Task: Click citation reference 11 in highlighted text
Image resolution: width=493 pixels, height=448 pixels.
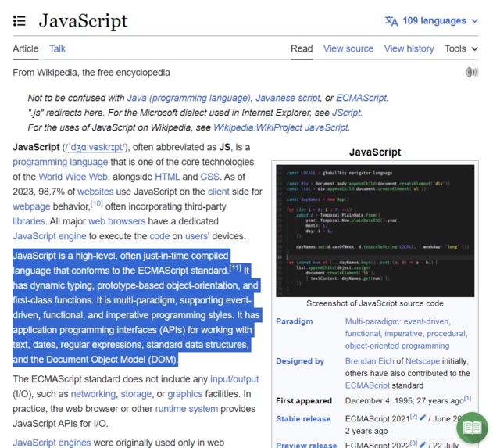Action: click(235, 268)
